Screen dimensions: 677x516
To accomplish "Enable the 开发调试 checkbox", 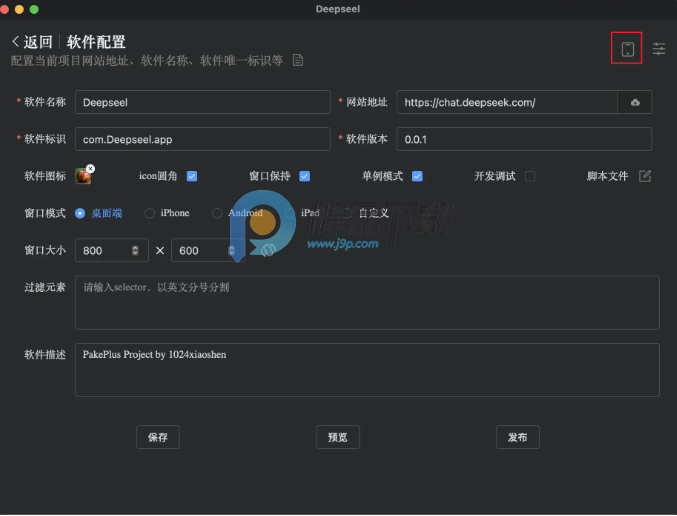I will (530, 176).
